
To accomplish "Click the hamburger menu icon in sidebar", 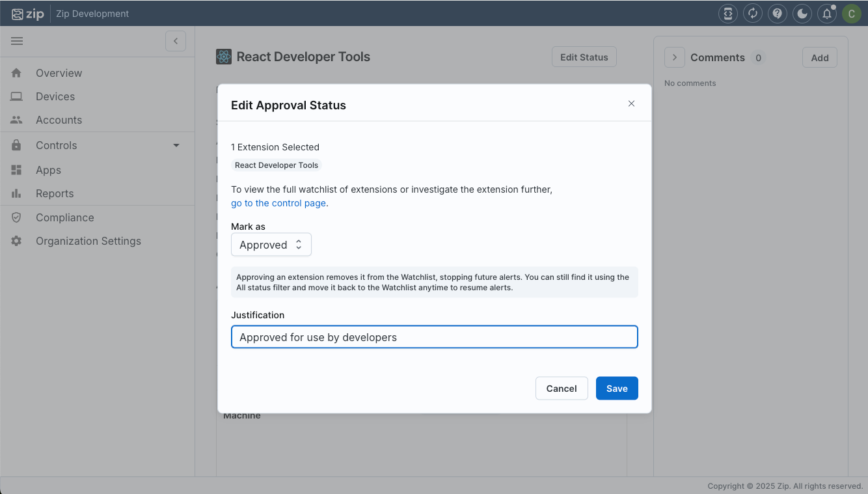I will click(x=17, y=41).
